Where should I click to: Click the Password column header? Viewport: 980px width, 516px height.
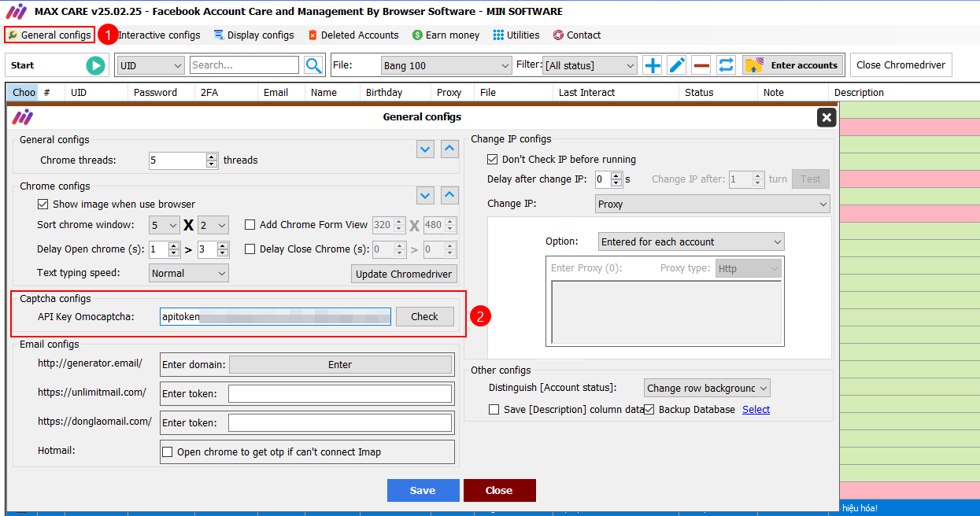pyautogui.click(x=161, y=92)
